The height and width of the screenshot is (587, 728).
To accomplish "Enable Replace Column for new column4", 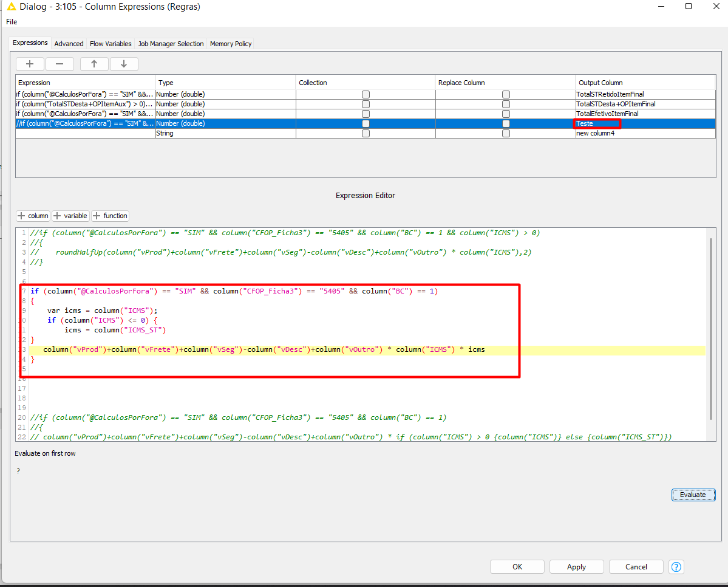I will tap(506, 134).
